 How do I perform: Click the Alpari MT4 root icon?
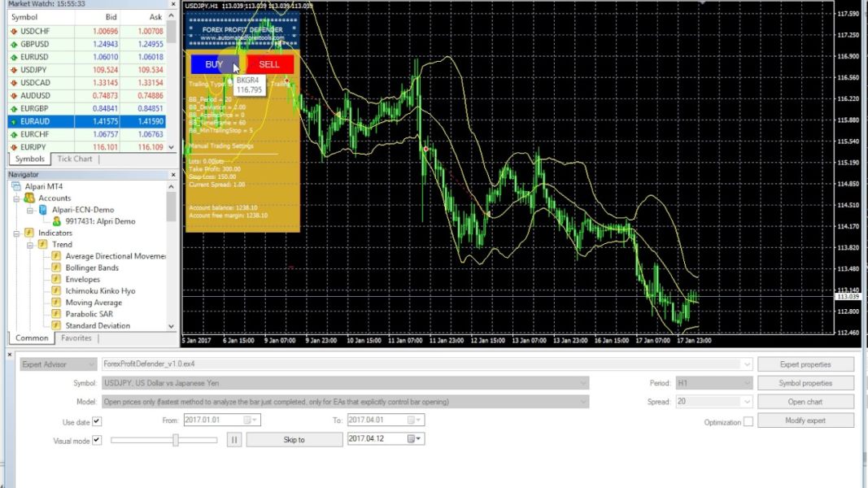16,186
